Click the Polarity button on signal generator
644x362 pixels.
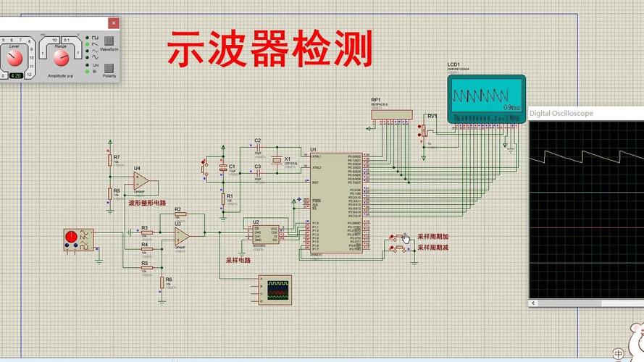click(109, 68)
